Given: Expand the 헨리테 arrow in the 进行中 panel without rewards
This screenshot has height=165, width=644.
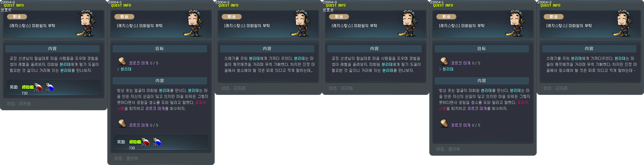Looking at the screenshot, I should coord(440,69).
